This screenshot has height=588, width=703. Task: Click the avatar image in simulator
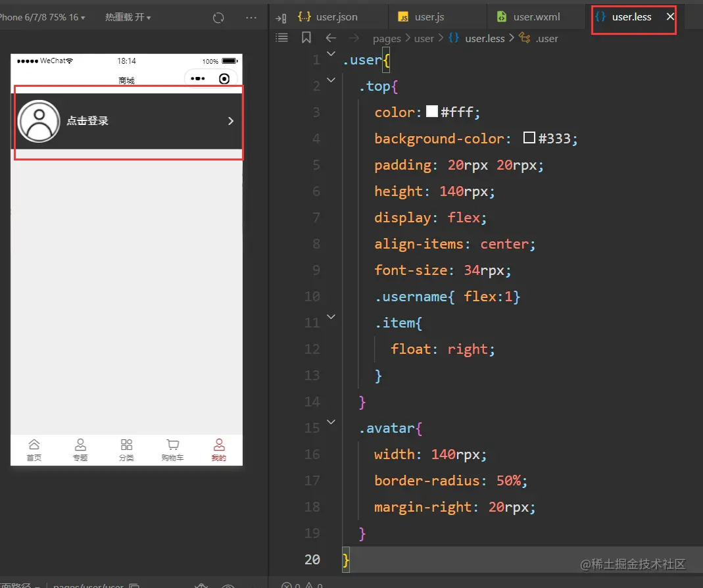39,121
